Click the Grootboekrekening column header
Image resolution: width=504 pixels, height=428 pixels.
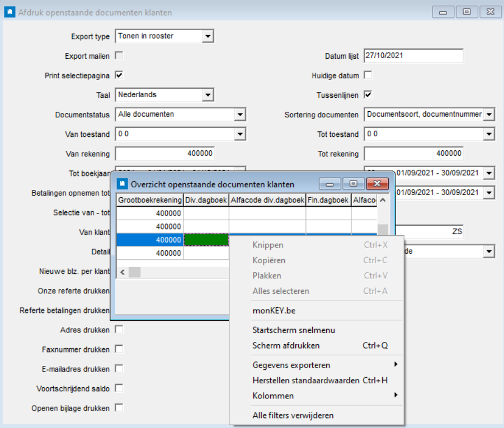point(150,199)
